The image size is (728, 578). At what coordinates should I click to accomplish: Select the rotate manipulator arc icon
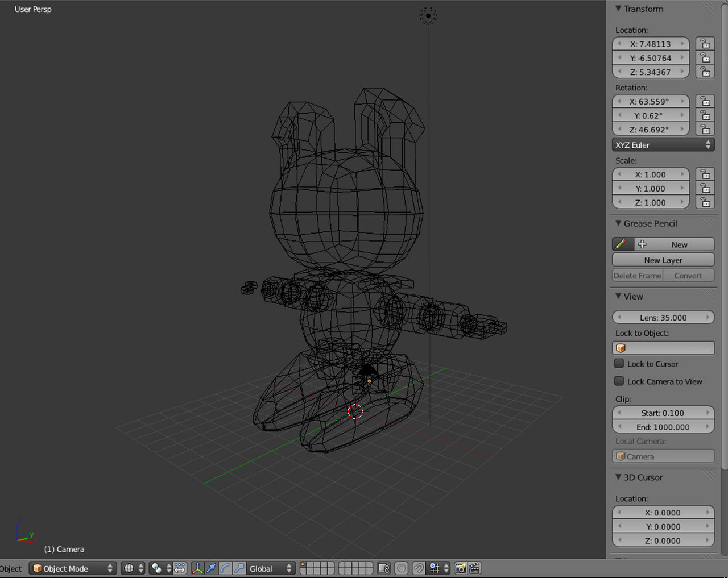pyautogui.click(x=225, y=568)
